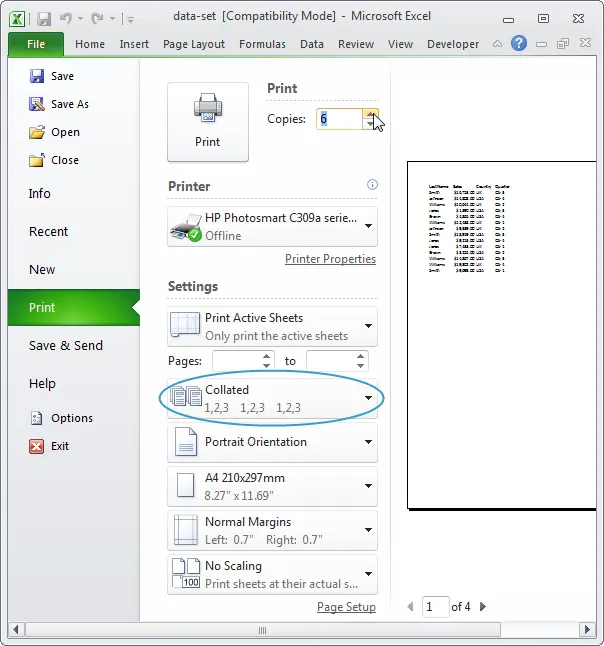Click the current page number field
The height and width of the screenshot is (646, 604).
435,607
